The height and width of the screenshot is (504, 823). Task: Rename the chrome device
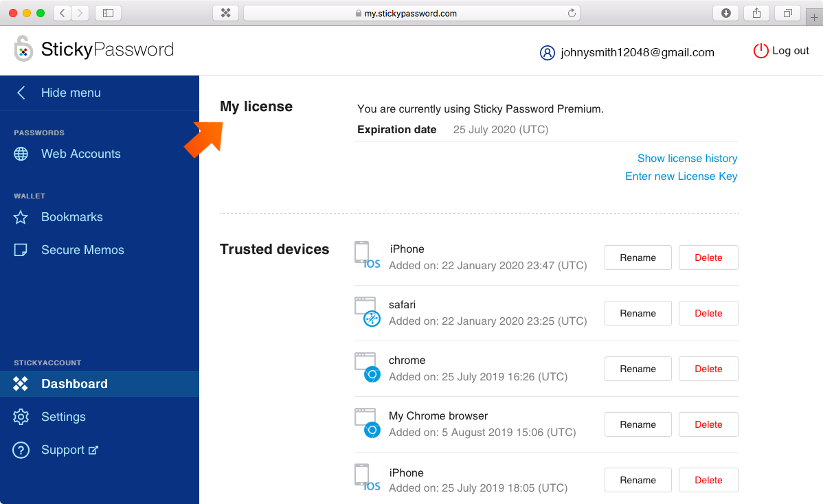pos(638,369)
